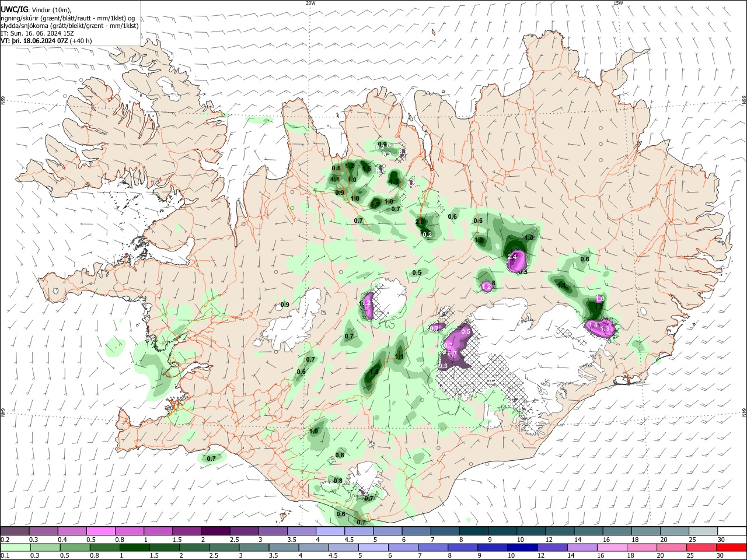Click the '30' label at end of upper legend
Image resolution: width=747 pixels, height=560 pixels.
click(x=721, y=540)
